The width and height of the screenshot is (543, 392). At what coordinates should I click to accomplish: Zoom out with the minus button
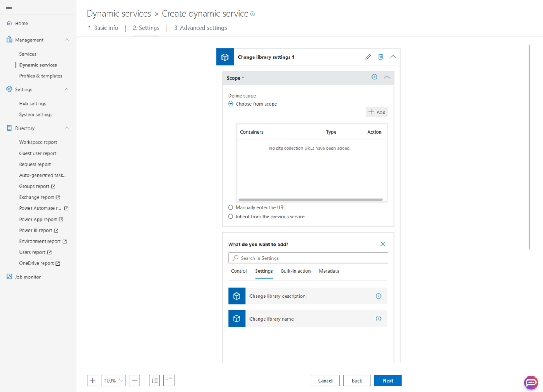(134, 380)
